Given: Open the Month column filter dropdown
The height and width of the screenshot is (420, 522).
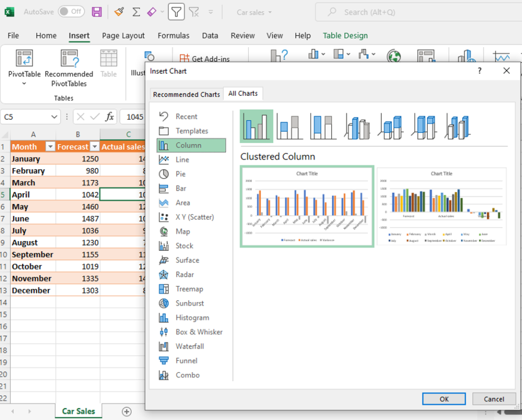Looking at the screenshot, I should [x=50, y=147].
